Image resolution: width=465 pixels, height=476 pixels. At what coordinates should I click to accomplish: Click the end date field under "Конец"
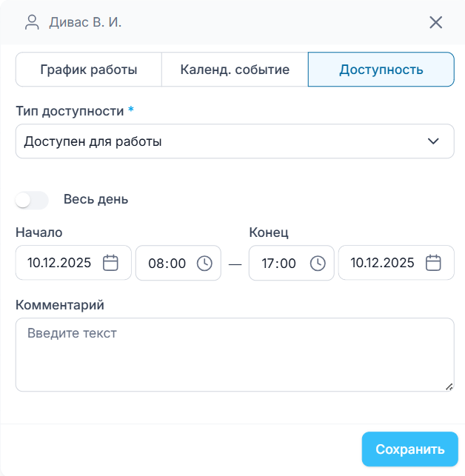[382, 263]
